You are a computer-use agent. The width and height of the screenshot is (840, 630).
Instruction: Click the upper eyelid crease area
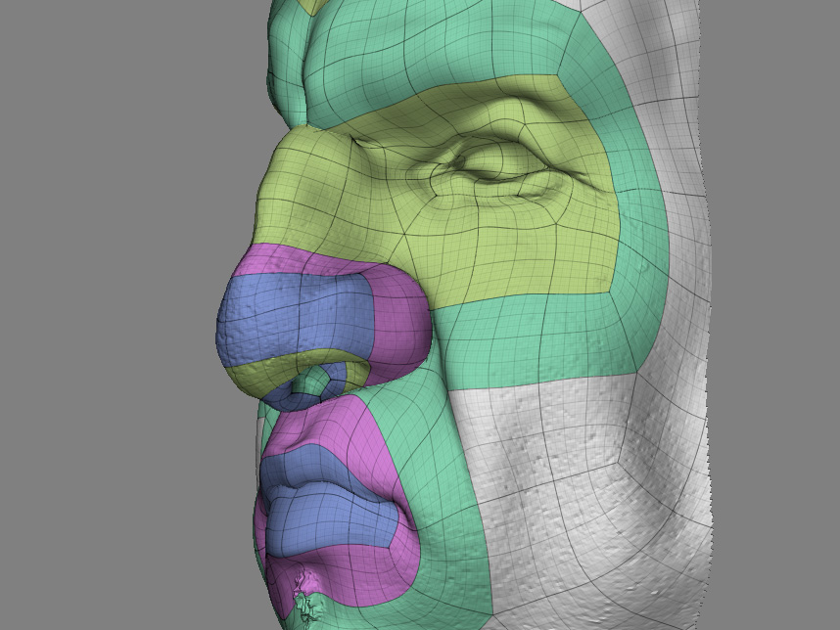tap(499, 137)
